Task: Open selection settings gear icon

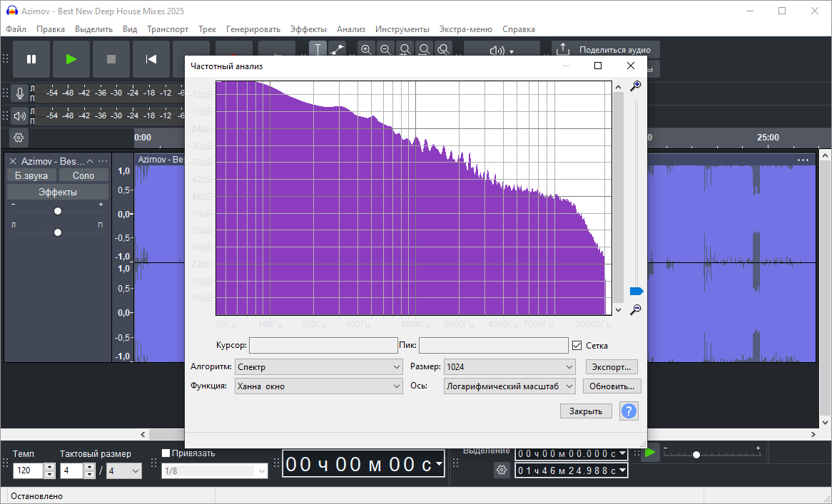Action: pos(502,470)
